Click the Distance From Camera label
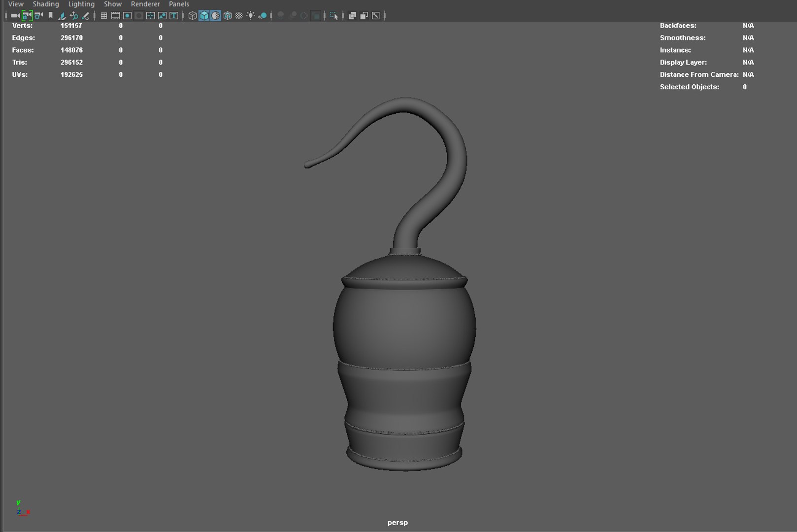The height and width of the screenshot is (532, 797). click(699, 75)
